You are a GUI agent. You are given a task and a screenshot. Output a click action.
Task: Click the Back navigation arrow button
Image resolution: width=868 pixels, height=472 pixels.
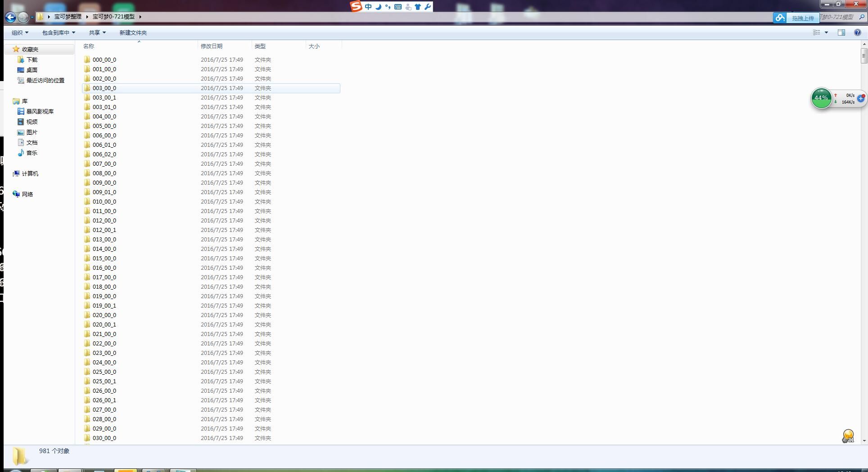[10, 17]
